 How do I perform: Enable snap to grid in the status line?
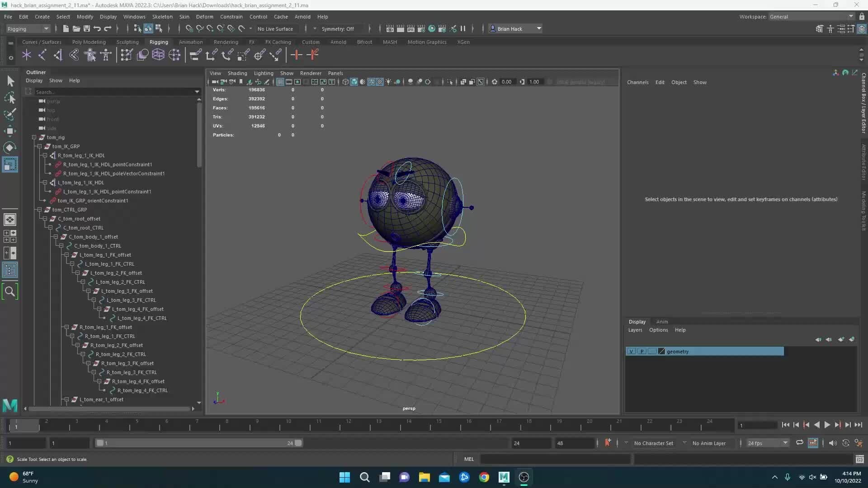click(189, 28)
